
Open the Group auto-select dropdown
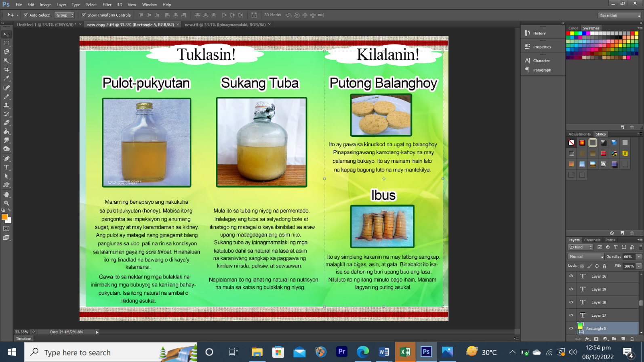(x=65, y=15)
